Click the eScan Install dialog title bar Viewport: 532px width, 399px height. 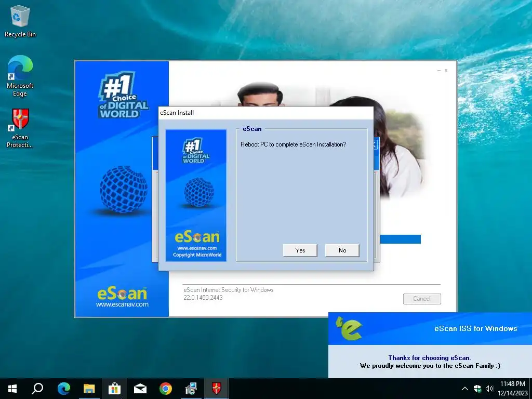(x=266, y=113)
